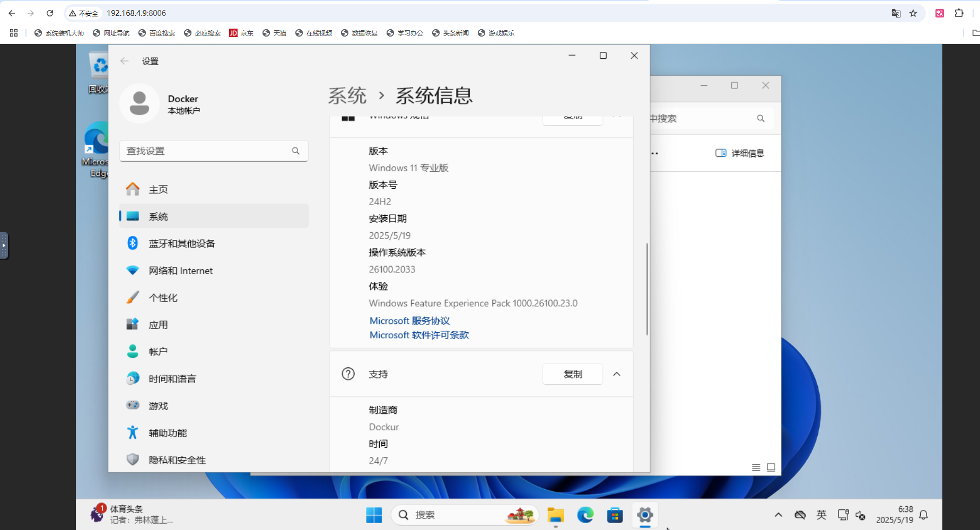Click the settings page vertical scrollbar

click(x=647, y=289)
